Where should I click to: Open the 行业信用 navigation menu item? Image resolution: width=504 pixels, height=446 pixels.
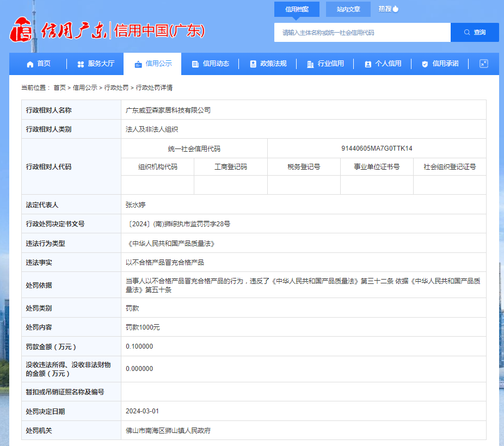pyautogui.click(x=325, y=64)
